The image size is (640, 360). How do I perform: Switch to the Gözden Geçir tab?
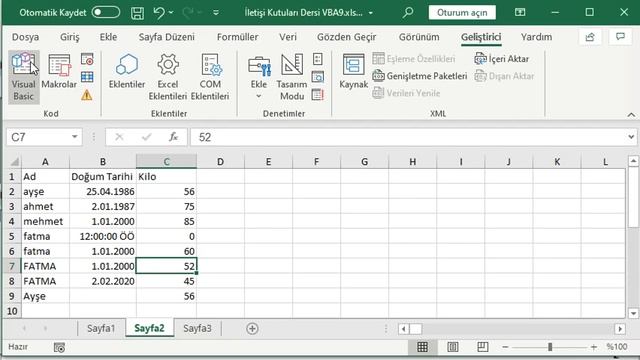(347, 37)
